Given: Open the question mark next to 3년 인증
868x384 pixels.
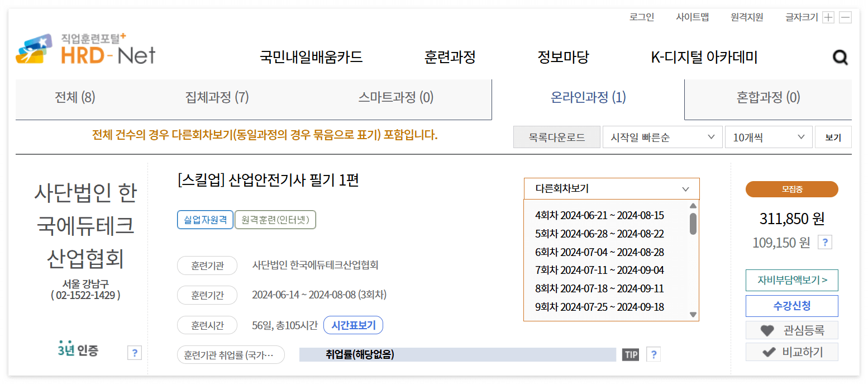Looking at the screenshot, I should tap(134, 353).
